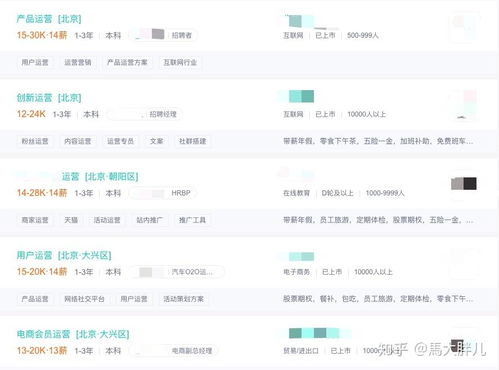The image size is (499, 370).
Task: Open the 创新运营 [北京] job title
Action: point(49,98)
